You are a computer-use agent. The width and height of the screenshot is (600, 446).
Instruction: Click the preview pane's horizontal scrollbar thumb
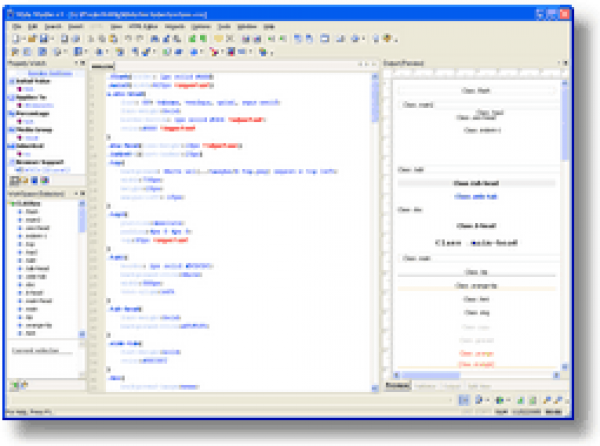click(430, 375)
